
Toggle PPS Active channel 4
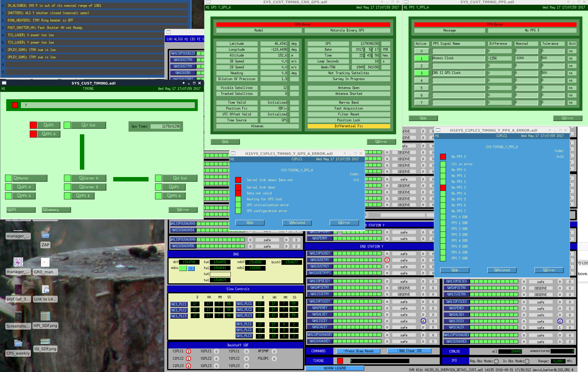(421, 81)
